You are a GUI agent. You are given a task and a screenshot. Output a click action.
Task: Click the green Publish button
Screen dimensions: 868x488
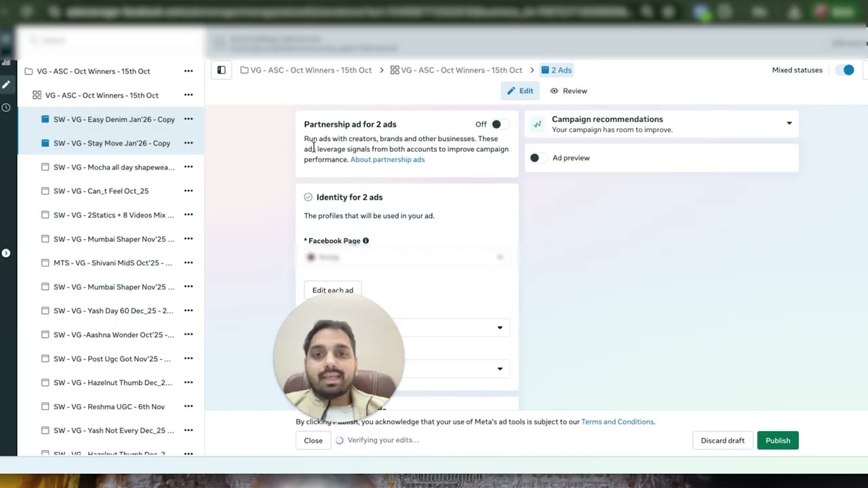pyautogui.click(x=778, y=441)
